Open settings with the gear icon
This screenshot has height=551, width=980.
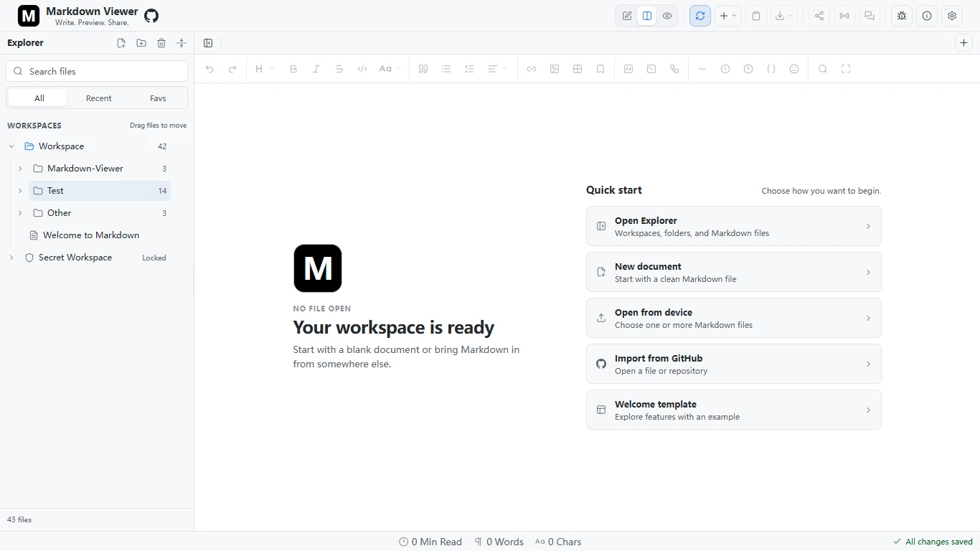click(x=952, y=16)
